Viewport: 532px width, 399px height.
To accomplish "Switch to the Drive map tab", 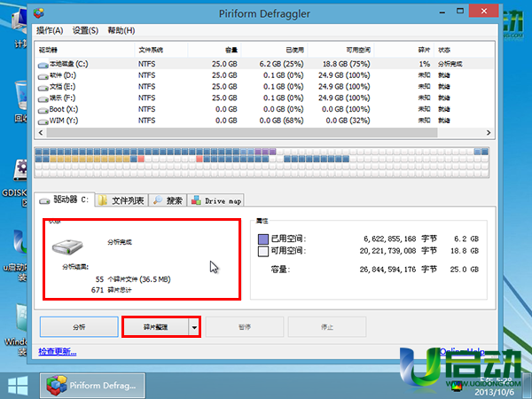I will (x=215, y=200).
